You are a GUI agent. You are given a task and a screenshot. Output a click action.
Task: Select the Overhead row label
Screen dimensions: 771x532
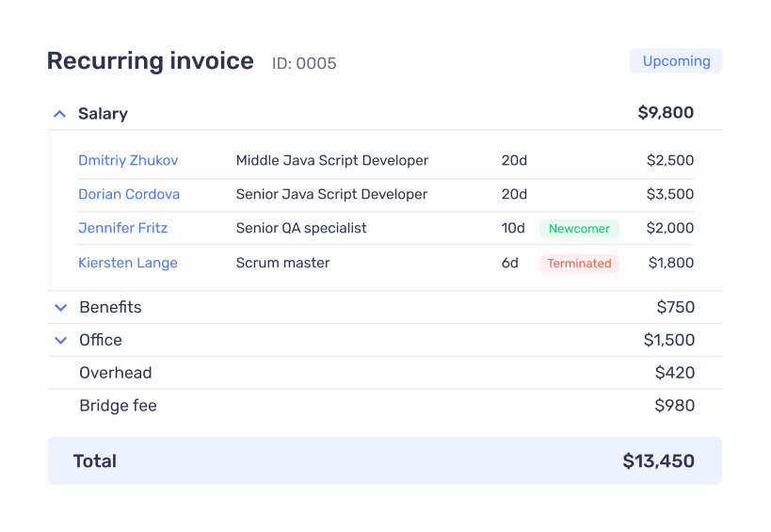click(116, 373)
